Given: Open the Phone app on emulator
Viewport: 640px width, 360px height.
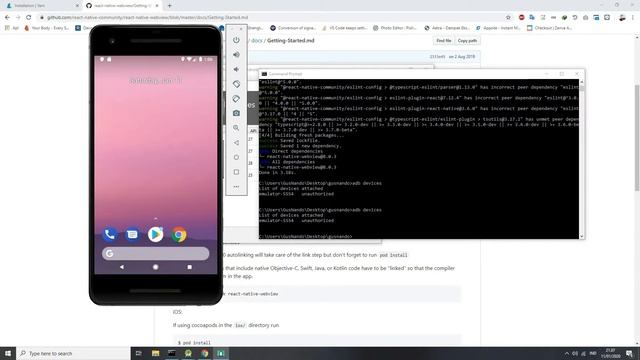Looking at the screenshot, I should point(109,234).
